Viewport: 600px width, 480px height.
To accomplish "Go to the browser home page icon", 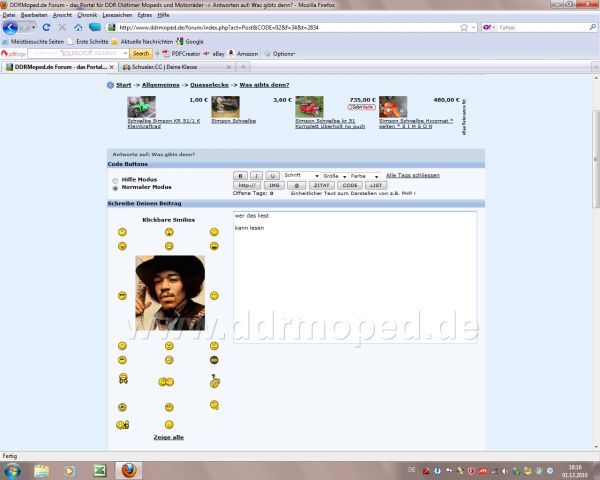I will pos(78,27).
